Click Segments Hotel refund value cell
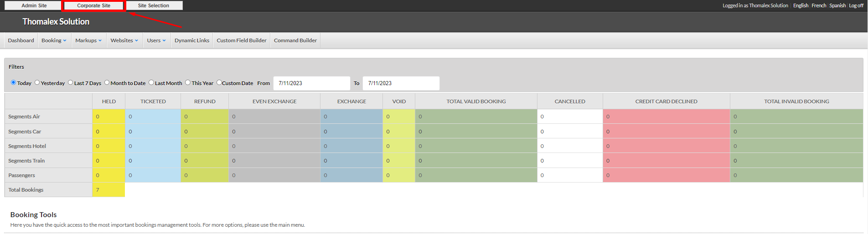Image resolution: width=868 pixels, height=234 pixels. 205,146
